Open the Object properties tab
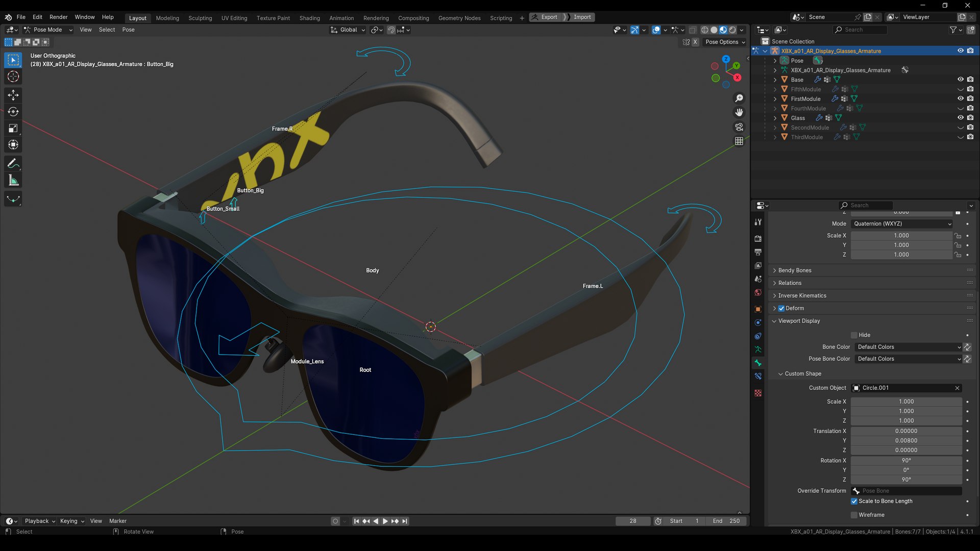Viewport: 980px width, 551px height. (758, 309)
